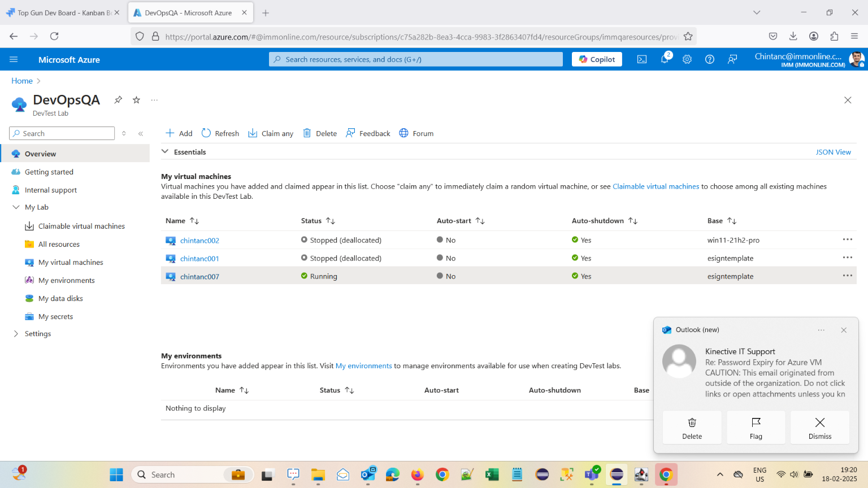Open the more options menu for chintanc001
Viewport: 868px width, 488px height.
[848, 258]
